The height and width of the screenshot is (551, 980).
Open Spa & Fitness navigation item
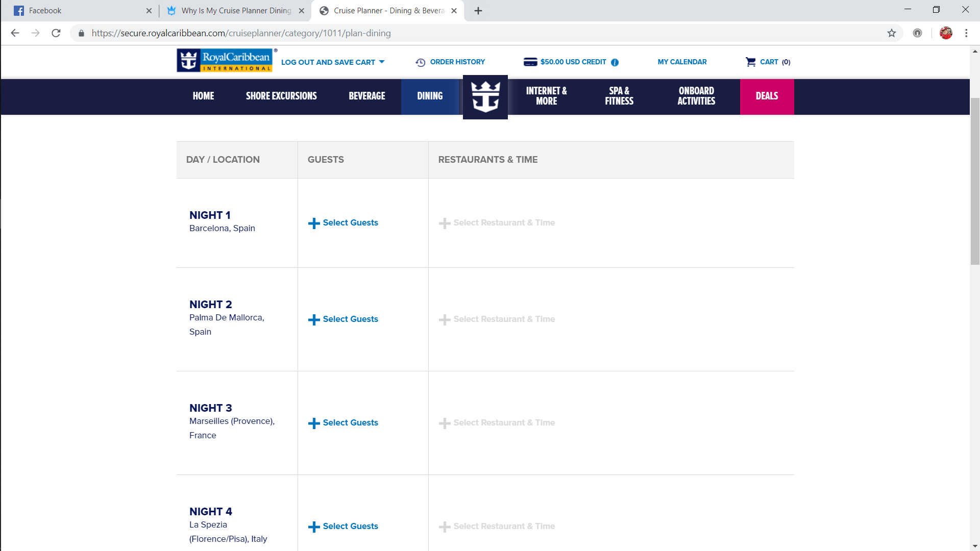(619, 96)
